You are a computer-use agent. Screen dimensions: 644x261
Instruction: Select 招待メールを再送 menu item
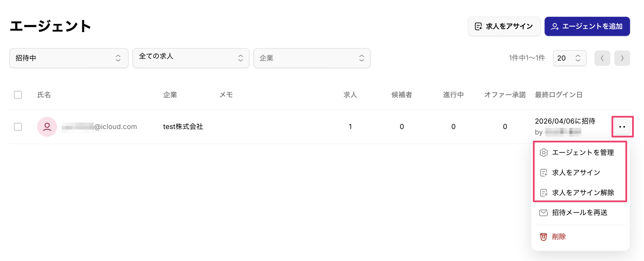point(580,213)
